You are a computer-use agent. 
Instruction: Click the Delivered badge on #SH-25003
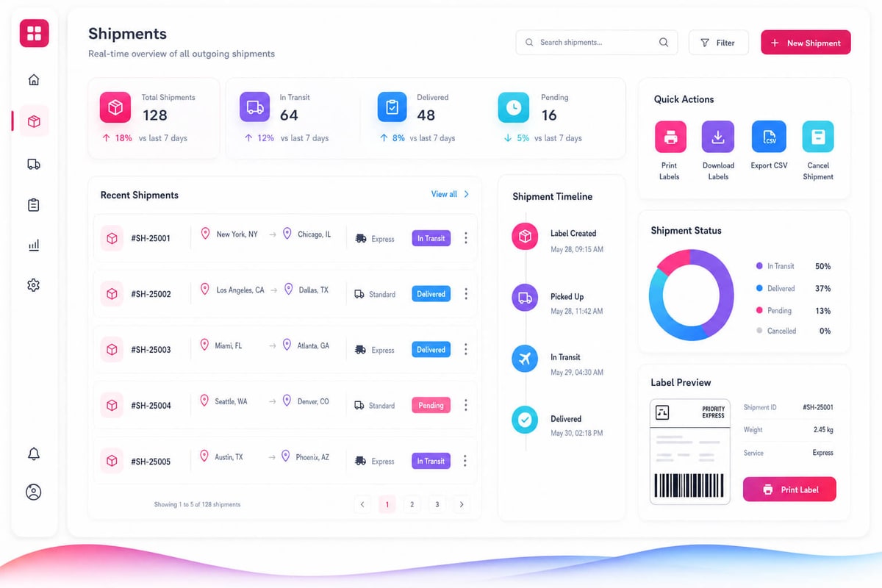click(431, 350)
